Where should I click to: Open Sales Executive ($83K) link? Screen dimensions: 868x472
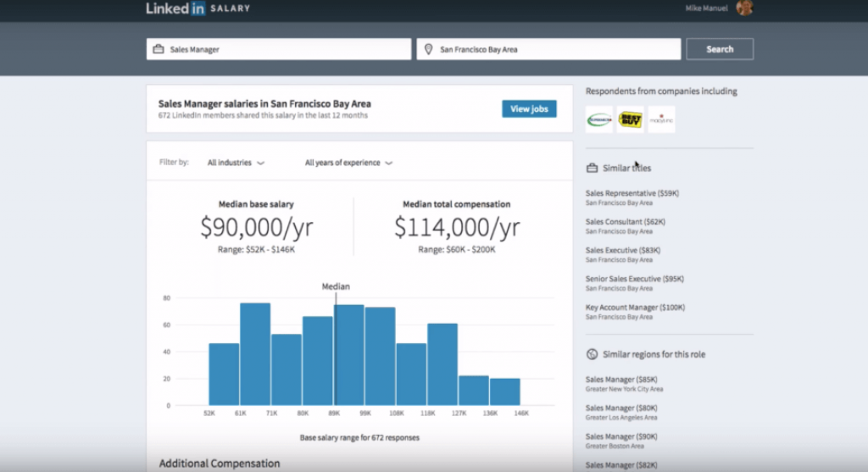tap(623, 250)
